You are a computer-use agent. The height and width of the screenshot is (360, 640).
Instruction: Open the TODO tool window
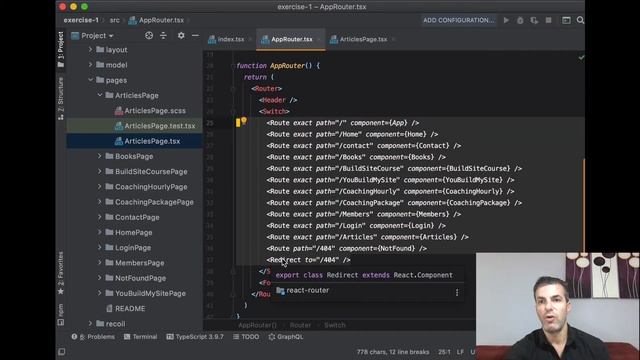[x=246, y=337]
